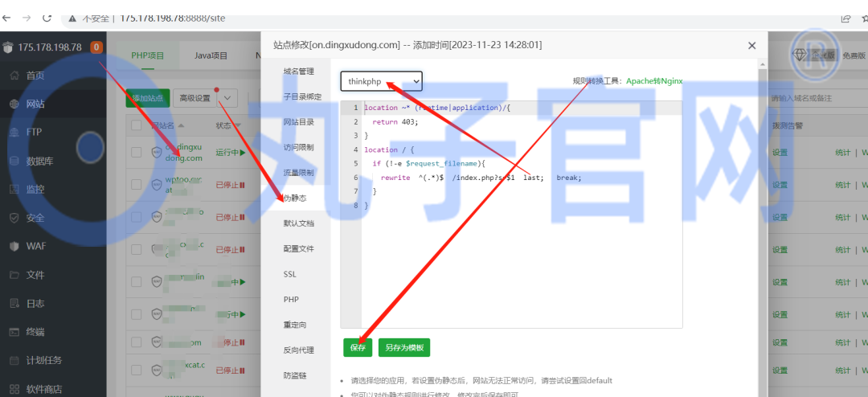Click the 不安全 warning icon in address bar
868x397 pixels.
72,18
